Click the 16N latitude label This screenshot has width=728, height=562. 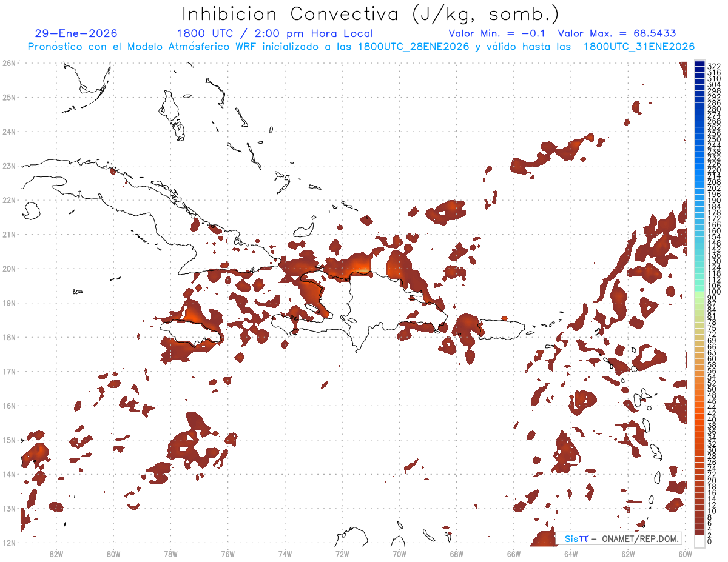[x=8, y=406]
